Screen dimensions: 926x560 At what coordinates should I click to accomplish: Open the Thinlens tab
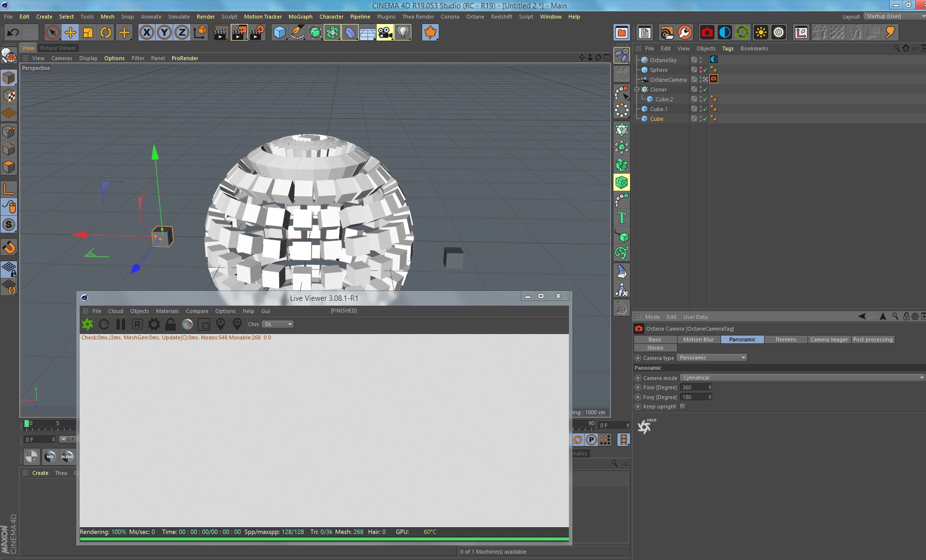pos(786,339)
